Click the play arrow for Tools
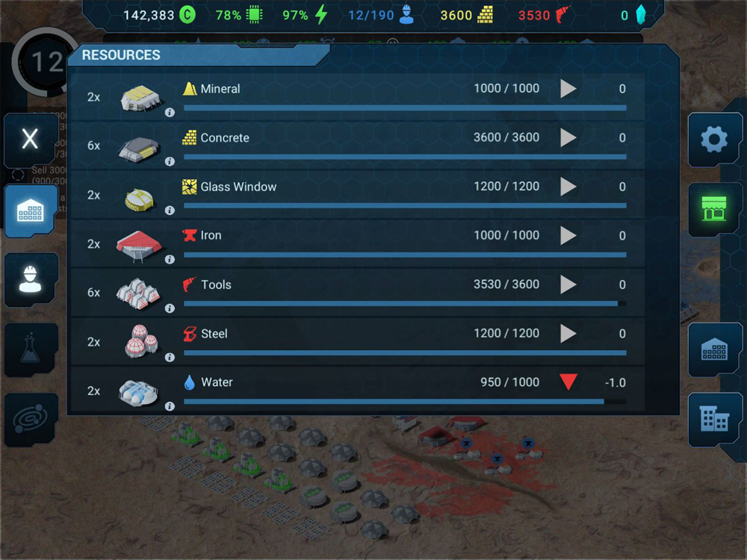 pyautogui.click(x=568, y=284)
